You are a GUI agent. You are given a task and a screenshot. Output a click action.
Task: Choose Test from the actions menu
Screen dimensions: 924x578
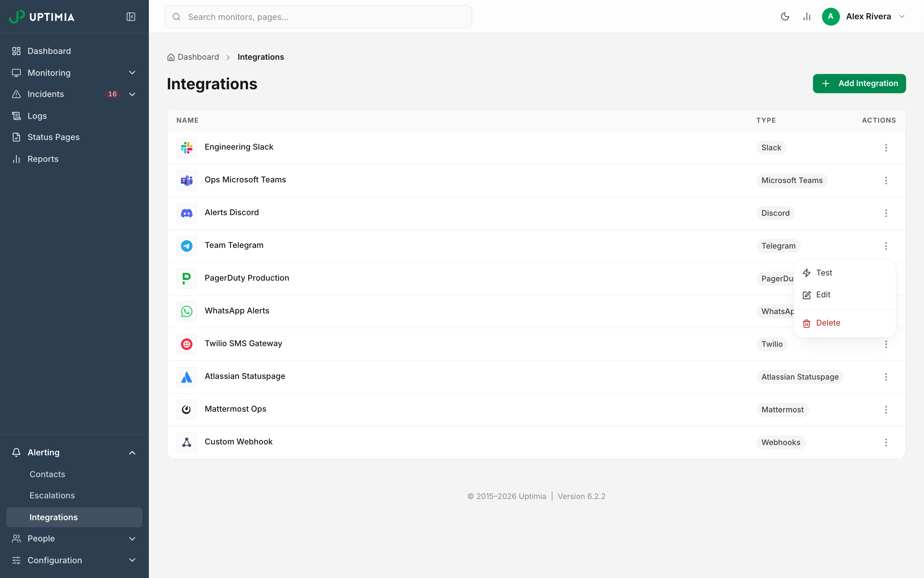click(x=844, y=273)
